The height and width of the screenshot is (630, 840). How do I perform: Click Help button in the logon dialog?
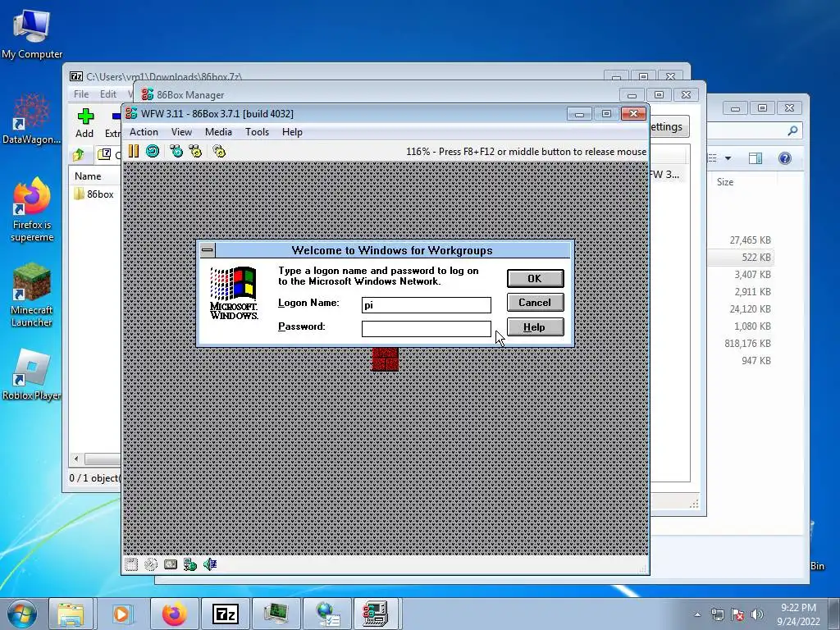tap(535, 326)
